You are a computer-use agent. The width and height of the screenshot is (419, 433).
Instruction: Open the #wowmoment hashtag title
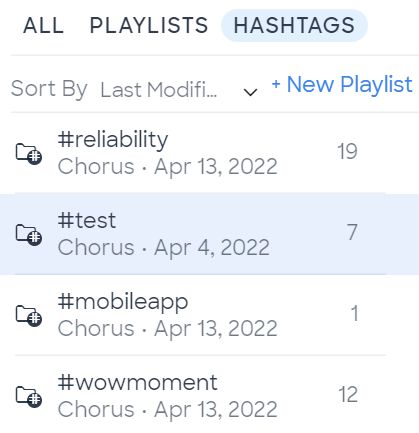pyautogui.click(x=137, y=382)
